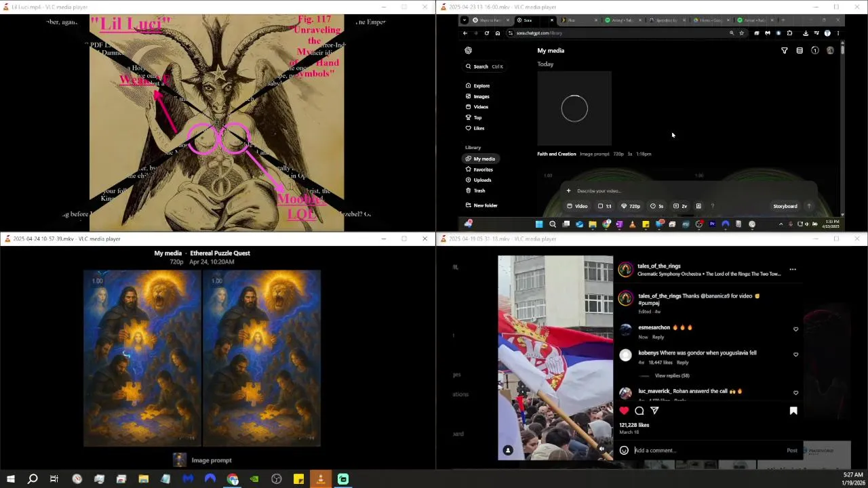
Task: Open Trash in Sora library
Action: point(475,190)
